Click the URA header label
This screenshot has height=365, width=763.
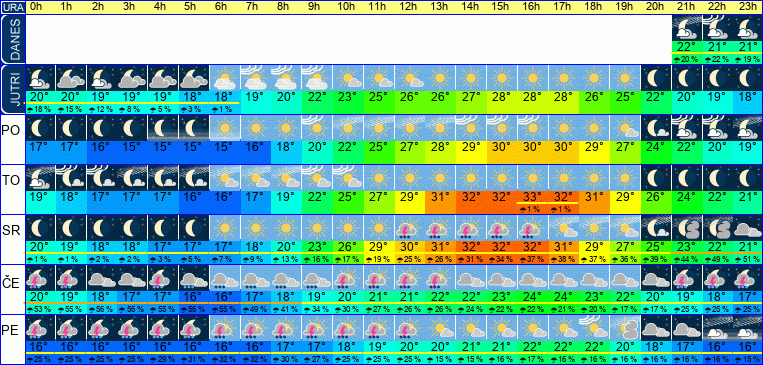coord(13,7)
